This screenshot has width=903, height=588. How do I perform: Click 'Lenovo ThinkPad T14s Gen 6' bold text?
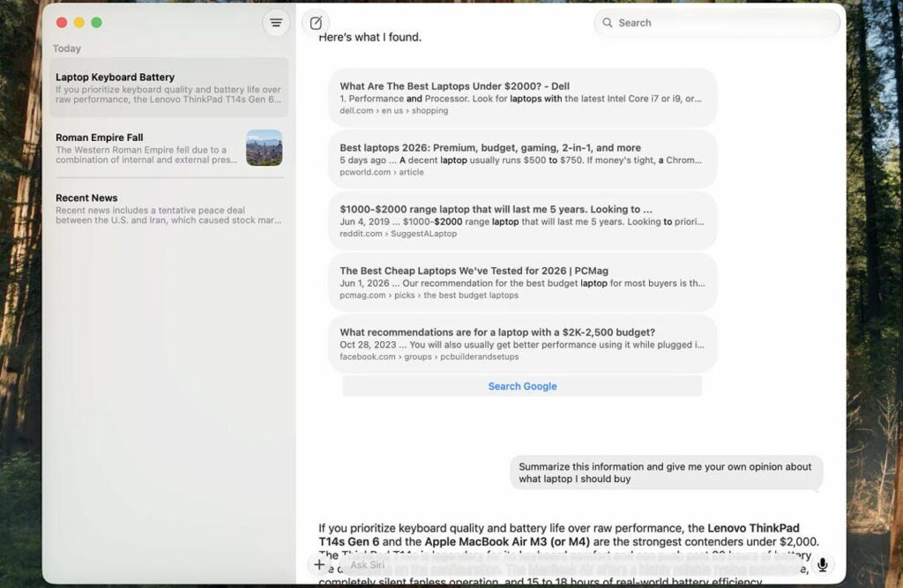[x=558, y=534]
